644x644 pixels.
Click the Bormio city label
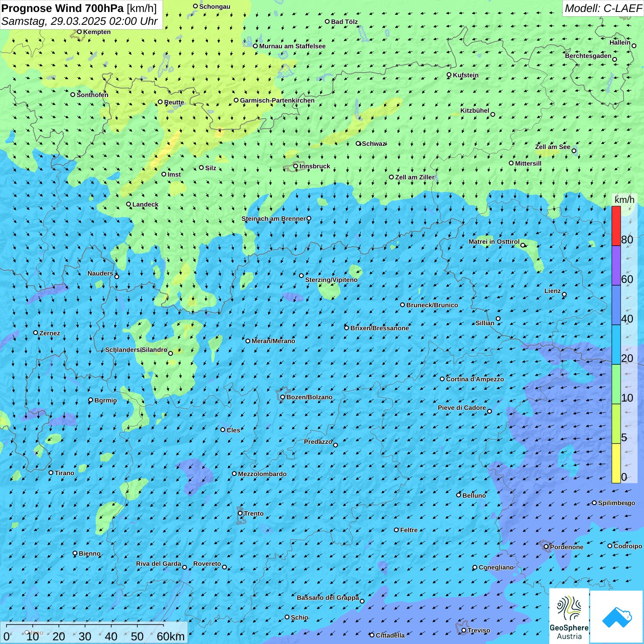(x=105, y=400)
